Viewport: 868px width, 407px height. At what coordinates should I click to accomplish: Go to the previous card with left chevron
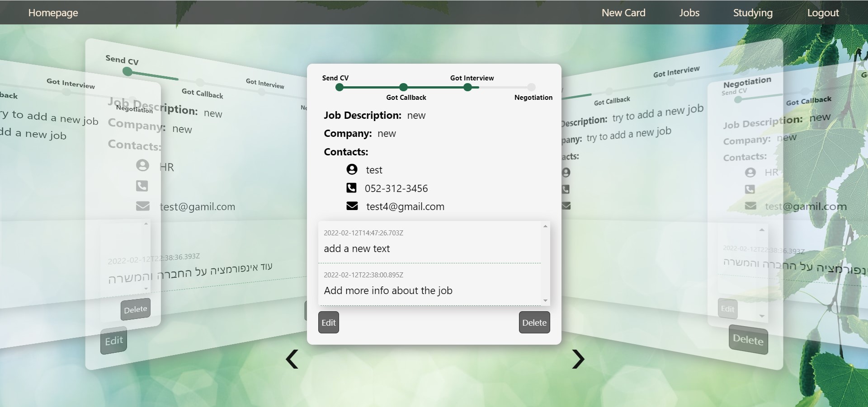click(x=292, y=359)
